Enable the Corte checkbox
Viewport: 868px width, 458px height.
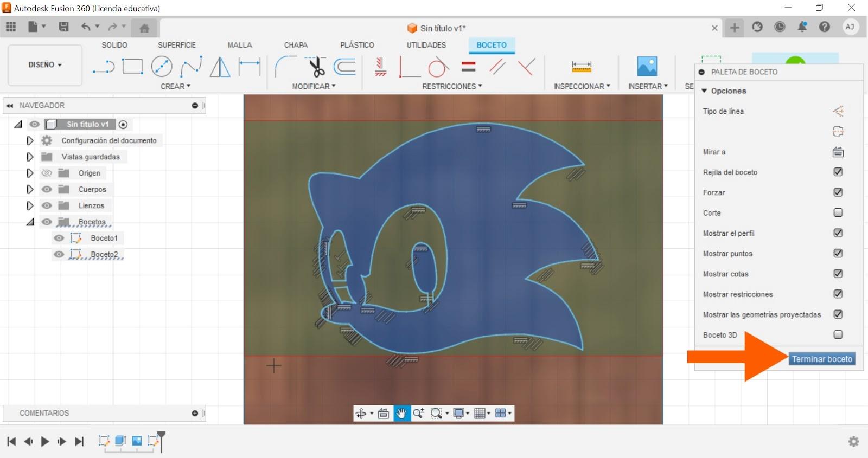838,212
